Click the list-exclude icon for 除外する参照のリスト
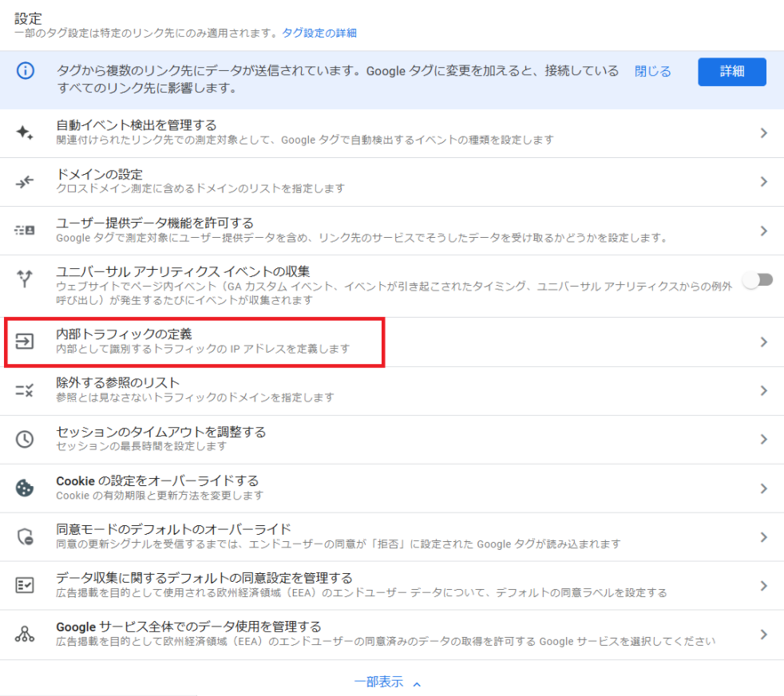 pyautogui.click(x=25, y=390)
